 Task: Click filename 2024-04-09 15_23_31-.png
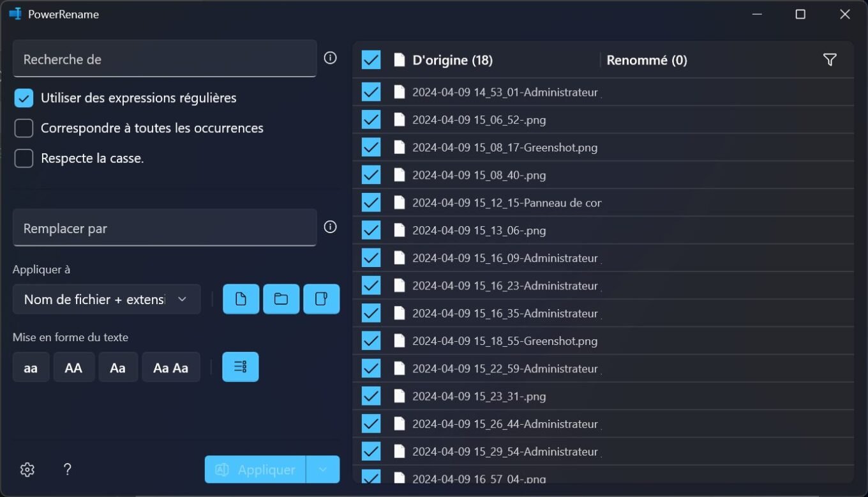click(x=479, y=396)
